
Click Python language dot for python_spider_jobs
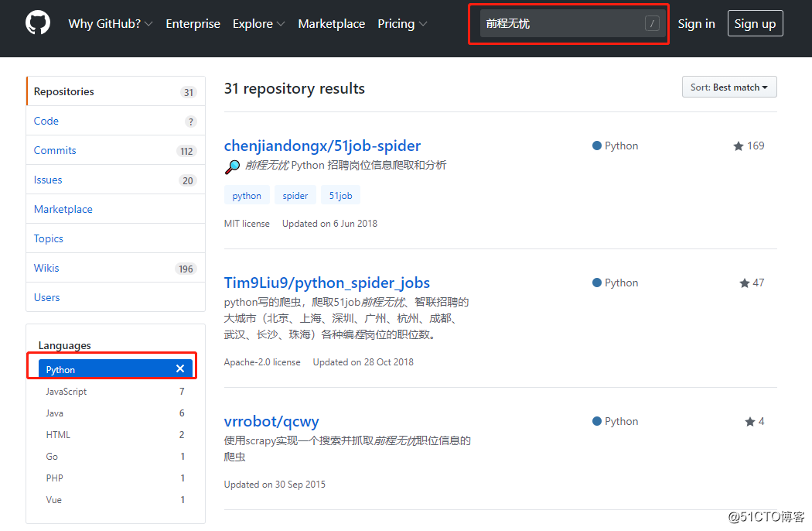(596, 283)
